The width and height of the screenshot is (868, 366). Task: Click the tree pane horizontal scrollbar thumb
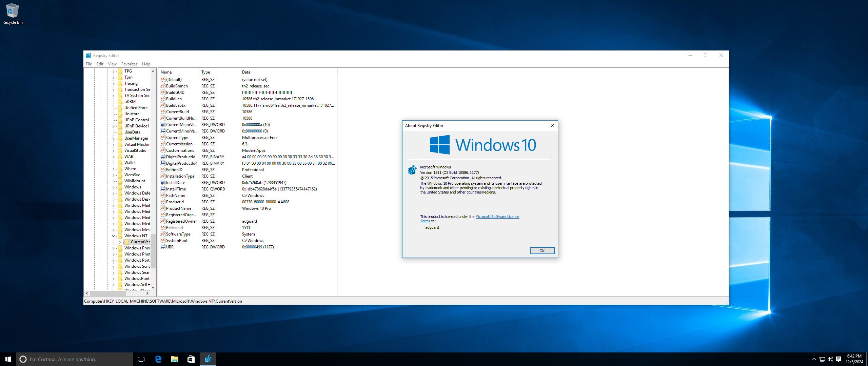(x=108, y=293)
